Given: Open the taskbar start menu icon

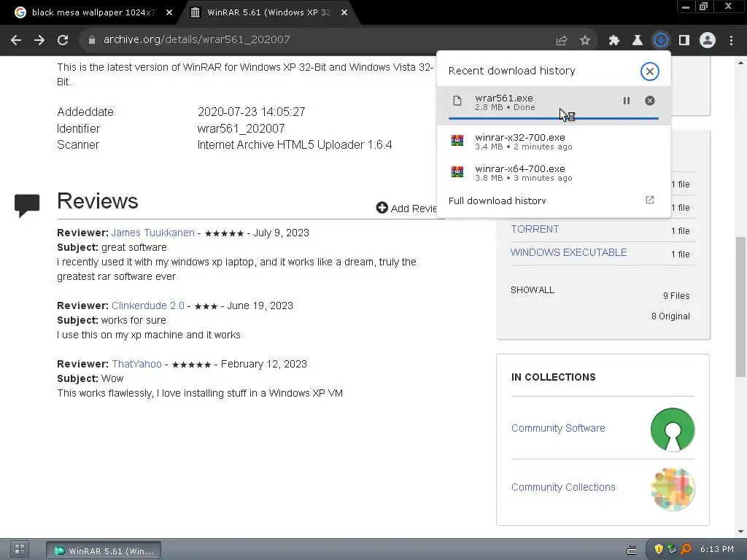Looking at the screenshot, I should (20, 549).
